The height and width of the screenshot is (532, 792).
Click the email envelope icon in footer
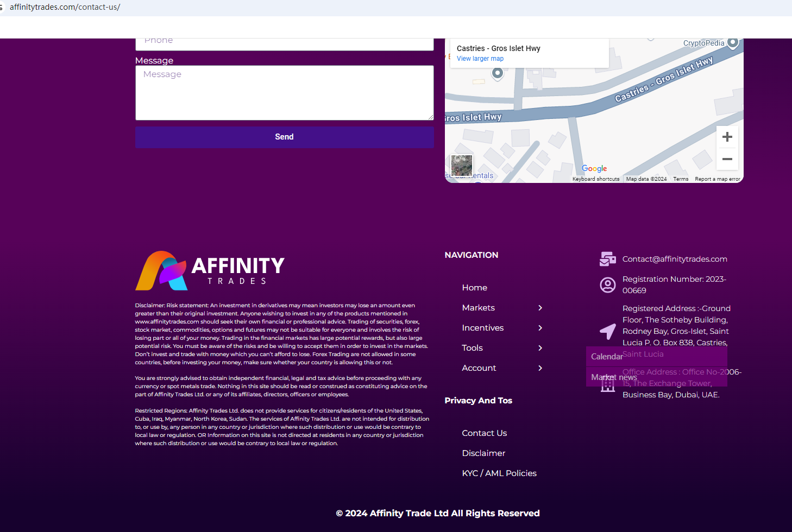tap(607, 259)
